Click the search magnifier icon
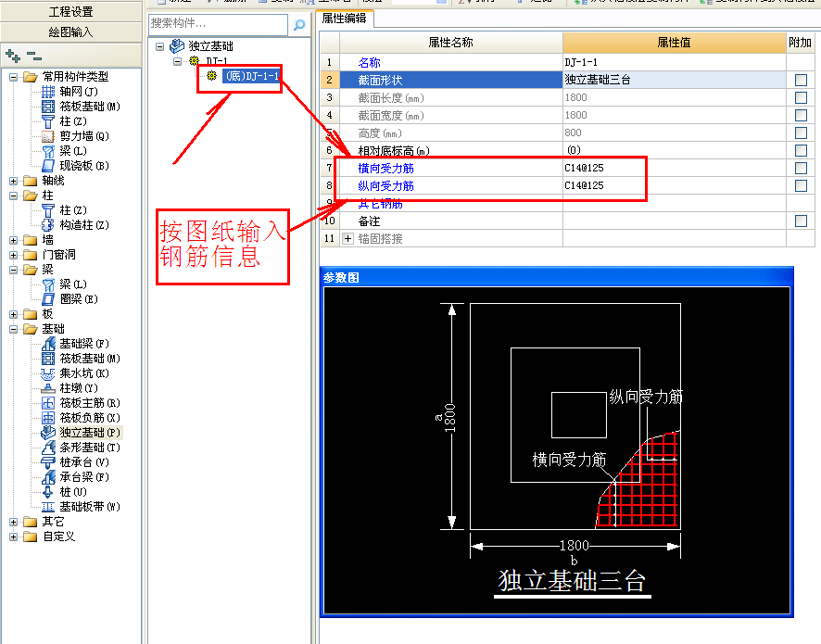The width and height of the screenshot is (821, 644). pos(299,25)
